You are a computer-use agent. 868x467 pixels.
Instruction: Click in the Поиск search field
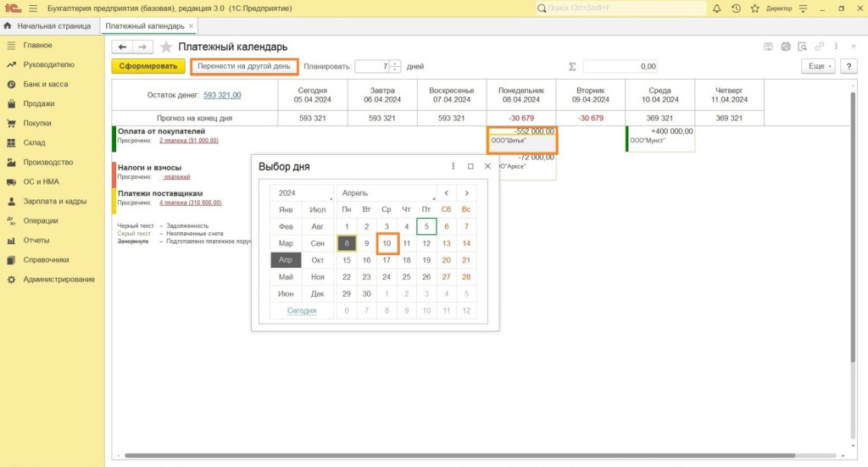click(623, 8)
